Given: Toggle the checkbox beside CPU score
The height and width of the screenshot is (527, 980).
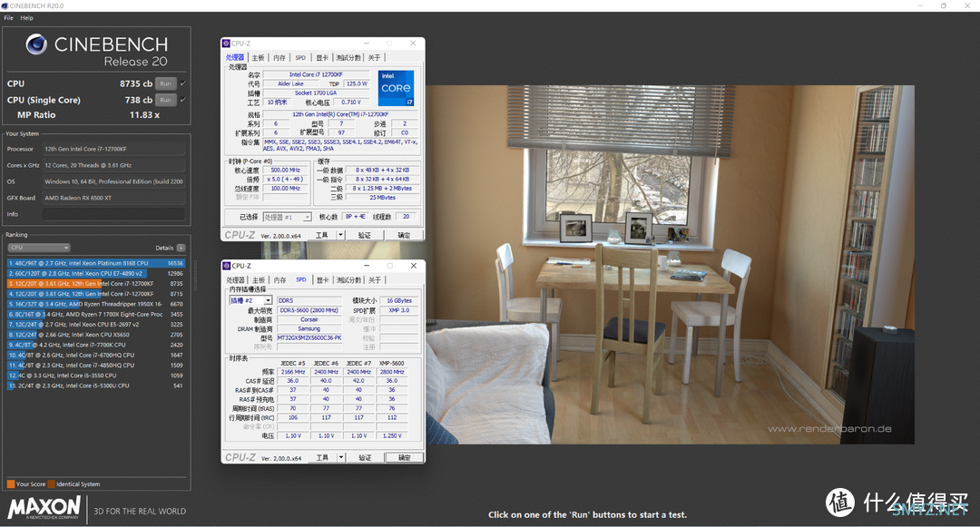Looking at the screenshot, I should click(x=183, y=83).
